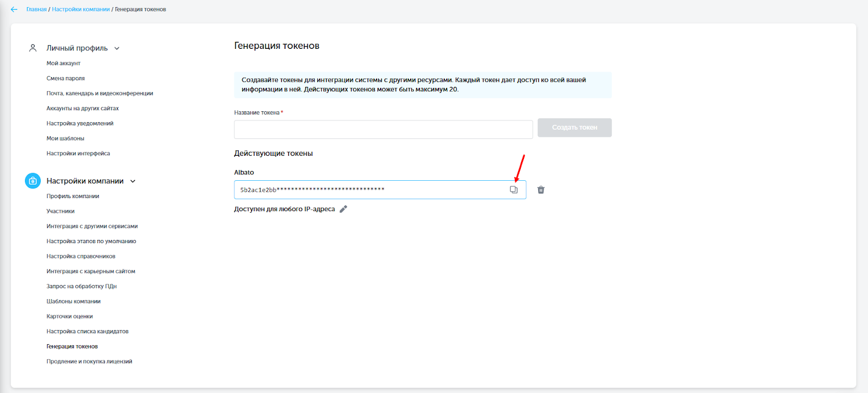This screenshot has width=868, height=393.
Task: Collapse the Личный профиль section chevron
Action: coord(117,48)
